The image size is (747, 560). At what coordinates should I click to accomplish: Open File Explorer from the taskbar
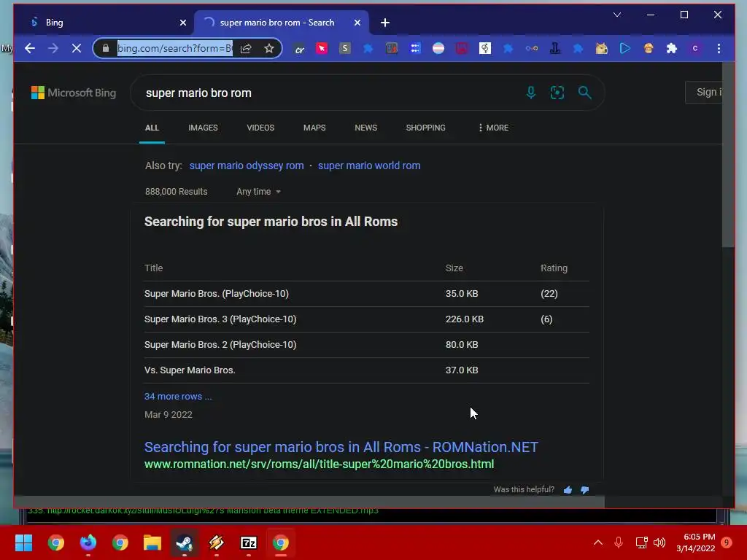pos(152,542)
